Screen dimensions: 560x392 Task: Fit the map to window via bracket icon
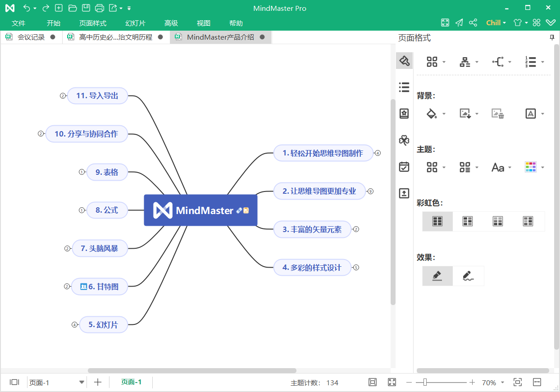tap(518, 382)
